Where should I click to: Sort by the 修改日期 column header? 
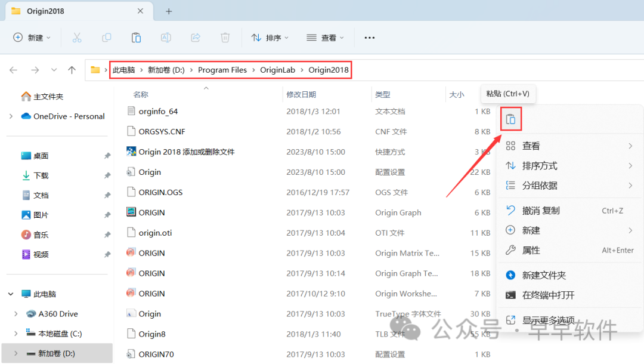click(301, 95)
